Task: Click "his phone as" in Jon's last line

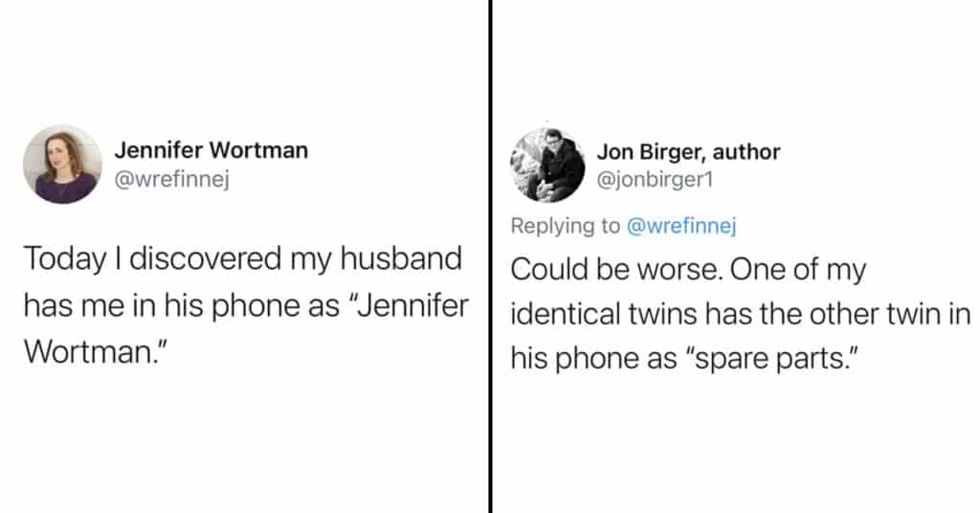Action: (593, 359)
